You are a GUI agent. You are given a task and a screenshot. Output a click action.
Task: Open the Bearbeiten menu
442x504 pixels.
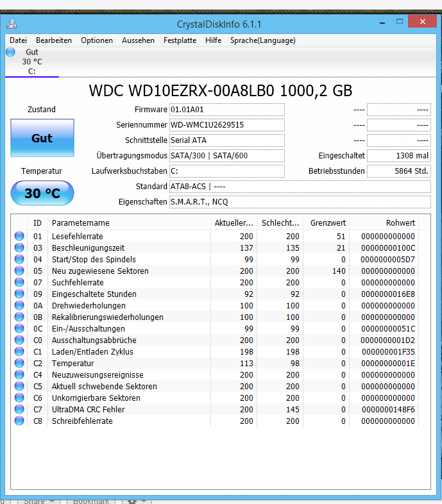54,40
